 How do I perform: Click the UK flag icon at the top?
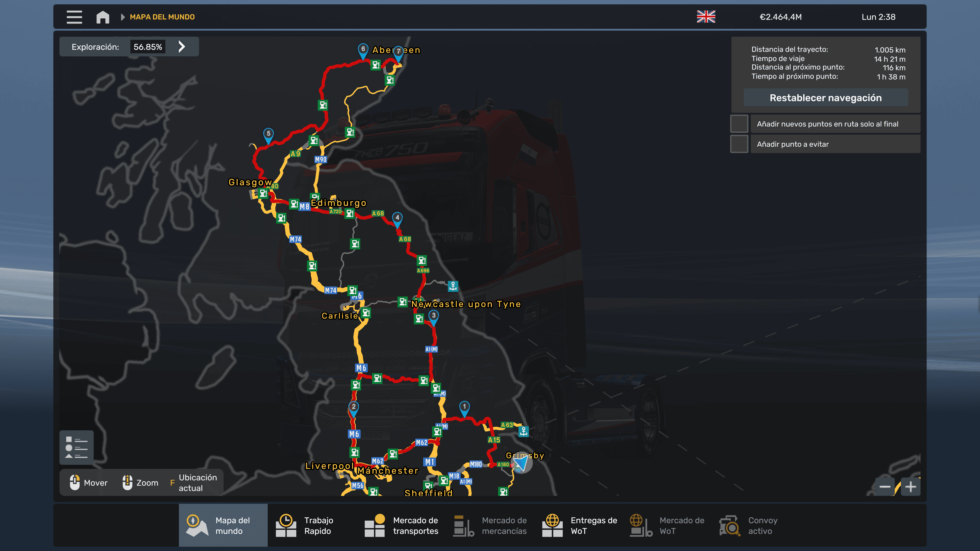click(x=706, y=17)
